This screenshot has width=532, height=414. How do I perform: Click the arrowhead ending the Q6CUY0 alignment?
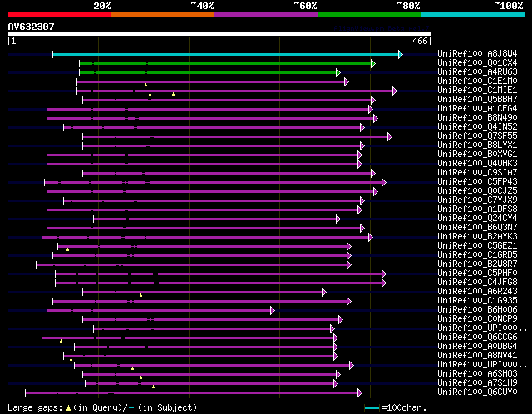click(x=360, y=393)
